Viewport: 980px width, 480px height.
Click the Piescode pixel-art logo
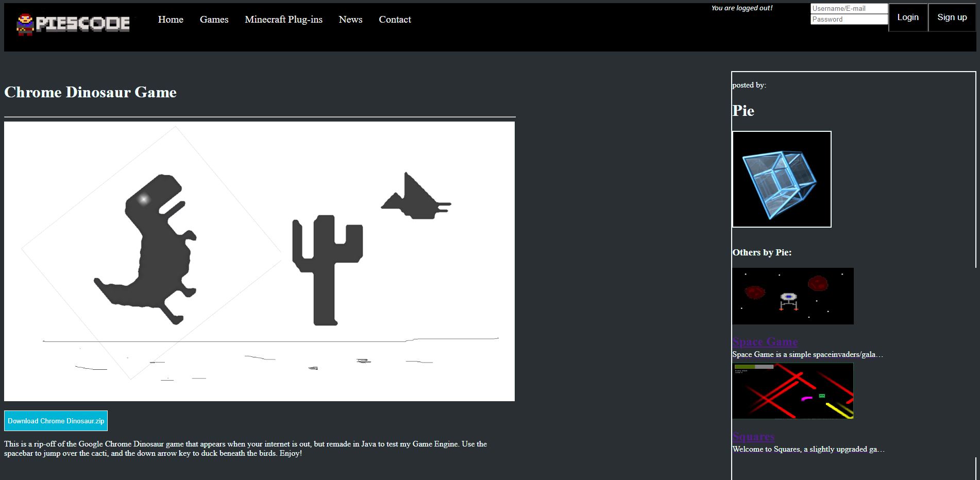(73, 24)
